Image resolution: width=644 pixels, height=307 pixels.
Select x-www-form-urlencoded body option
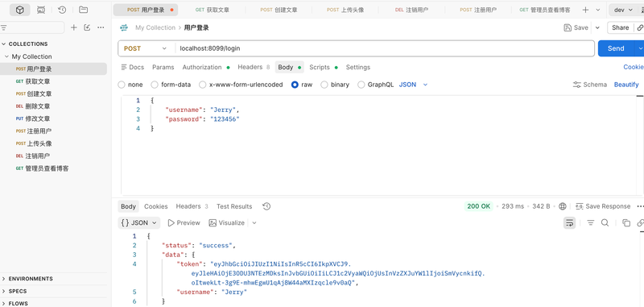203,85
